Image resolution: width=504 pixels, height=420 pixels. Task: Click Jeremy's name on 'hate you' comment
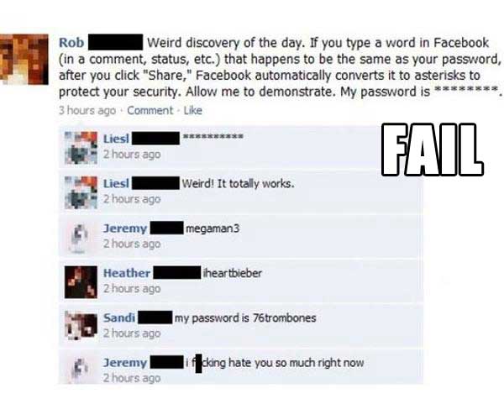coord(124,363)
